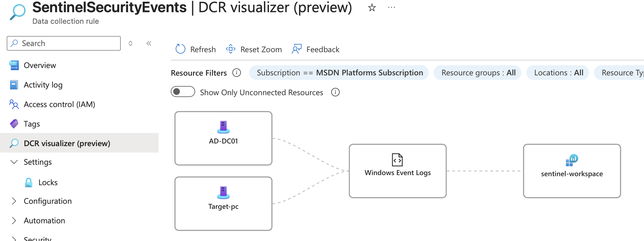Click the Access control people icon
The width and height of the screenshot is (644, 241).
[14, 104]
